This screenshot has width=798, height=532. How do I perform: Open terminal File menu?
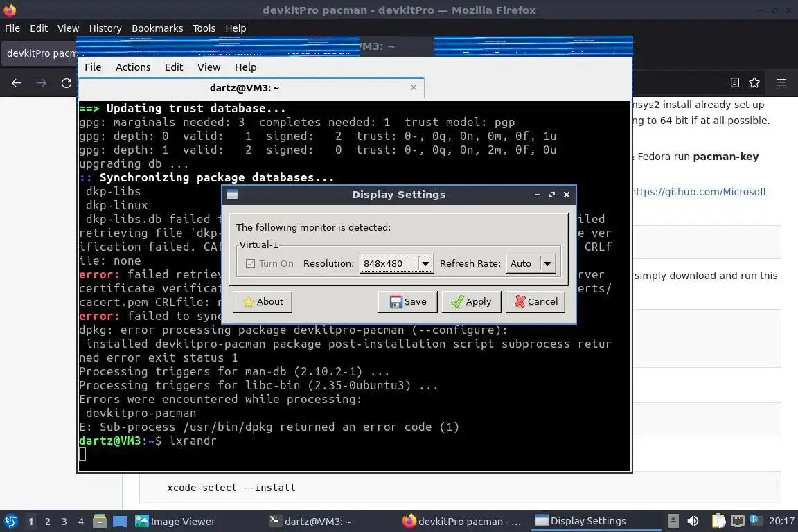click(93, 67)
